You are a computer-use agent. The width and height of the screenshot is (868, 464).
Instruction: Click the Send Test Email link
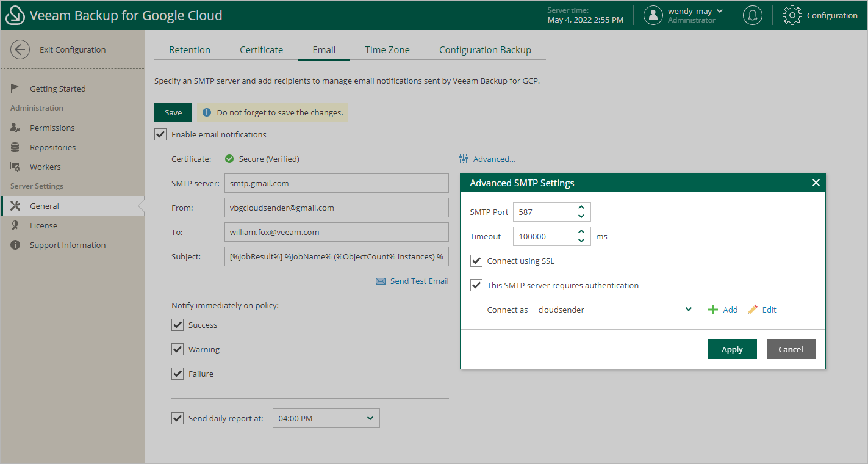click(419, 281)
